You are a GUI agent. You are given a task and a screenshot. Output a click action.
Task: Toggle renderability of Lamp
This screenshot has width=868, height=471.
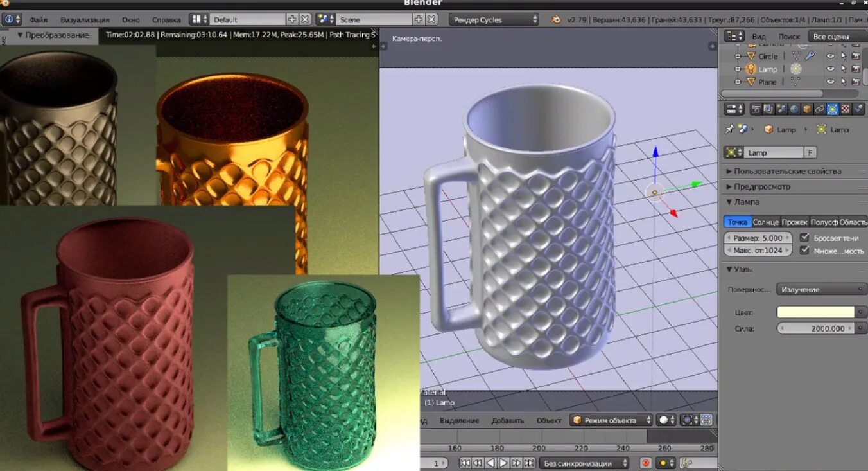click(856, 69)
